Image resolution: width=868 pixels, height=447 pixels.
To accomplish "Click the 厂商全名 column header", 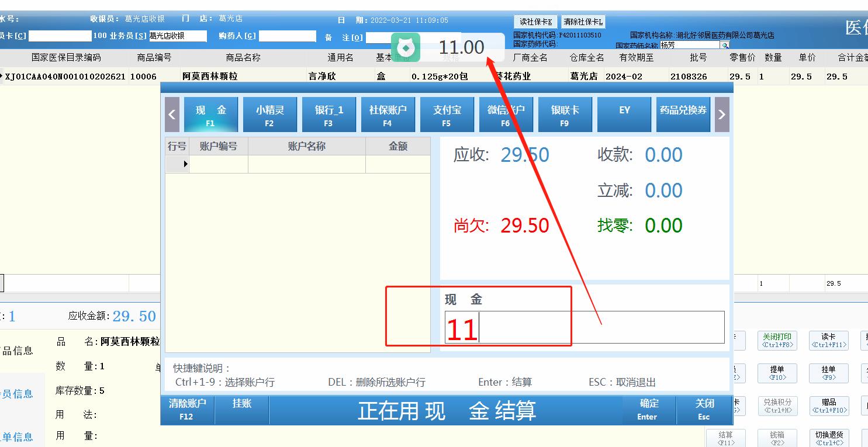I will 530,58.
